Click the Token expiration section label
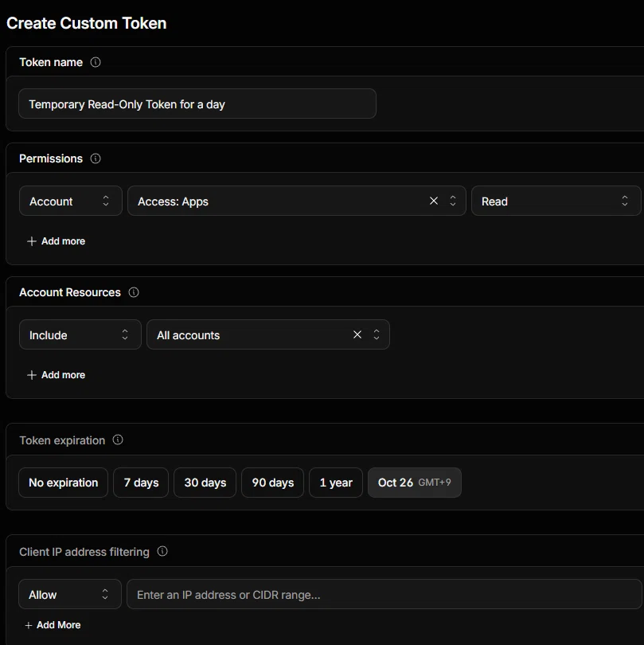This screenshot has height=645, width=644. 62,440
